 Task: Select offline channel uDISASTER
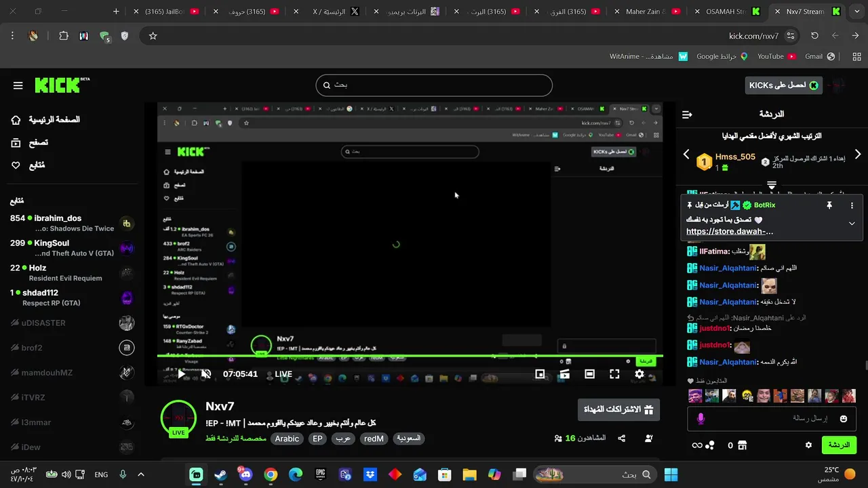pos(71,323)
